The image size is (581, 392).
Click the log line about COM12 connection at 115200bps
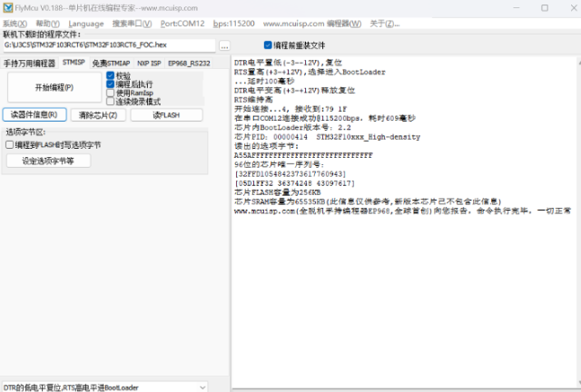(325, 118)
